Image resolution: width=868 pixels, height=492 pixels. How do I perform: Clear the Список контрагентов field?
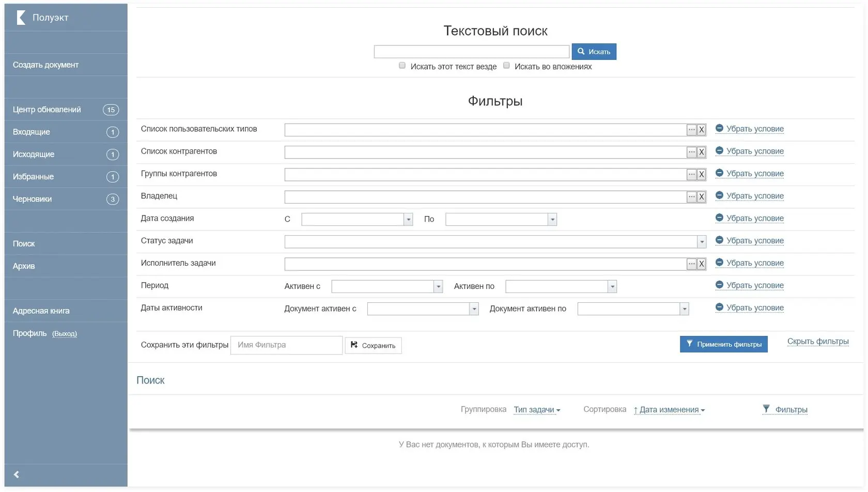702,152
